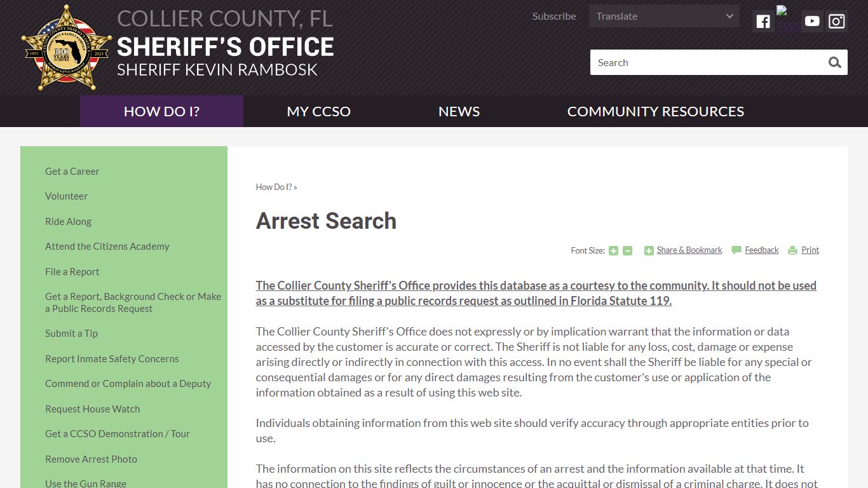Click the search magnifier icon
The height and width of the screenshot is (488, 868).
click(x=835, y=62)
